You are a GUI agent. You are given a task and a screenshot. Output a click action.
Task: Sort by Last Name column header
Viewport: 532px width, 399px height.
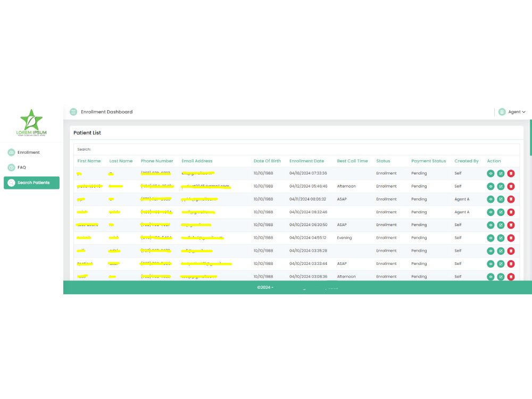[121, 161]
